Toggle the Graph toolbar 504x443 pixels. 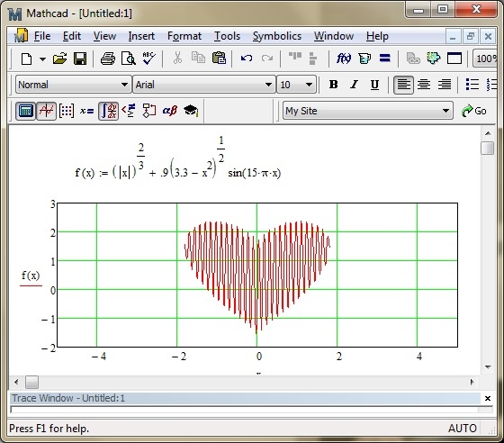[46, 111]
